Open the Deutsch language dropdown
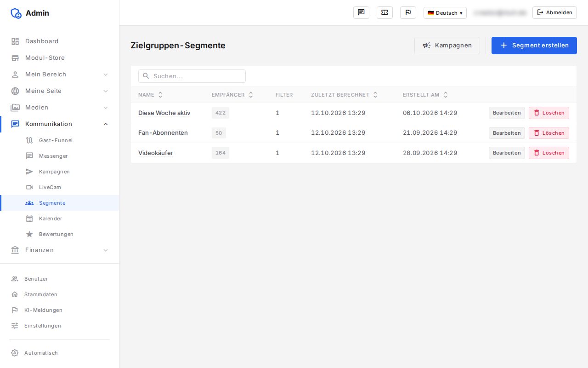This screenshot has height=368, width=588. [x=445, y=13]
